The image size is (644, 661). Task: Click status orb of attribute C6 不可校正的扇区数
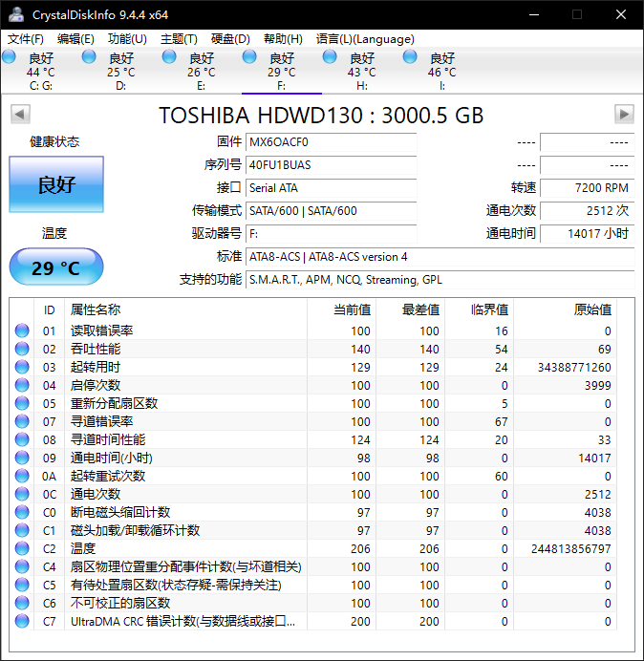click(22, 603)
